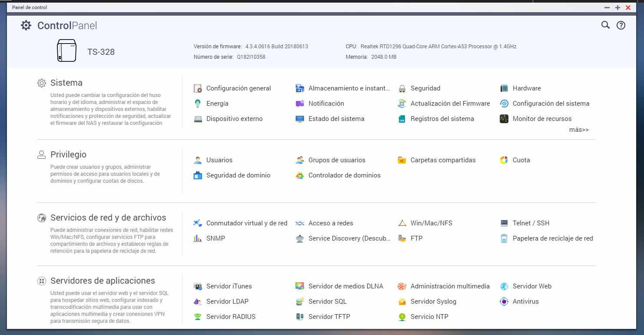Open the Cuota pie chart icon

click(x=504, y=160)
